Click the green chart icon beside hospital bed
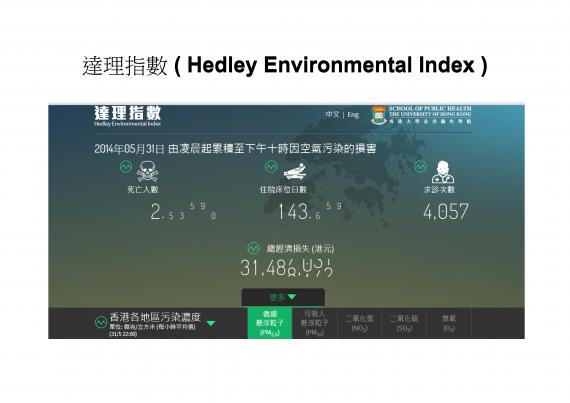The width and height of the screenshot is (570, 403). pos(271,166)
